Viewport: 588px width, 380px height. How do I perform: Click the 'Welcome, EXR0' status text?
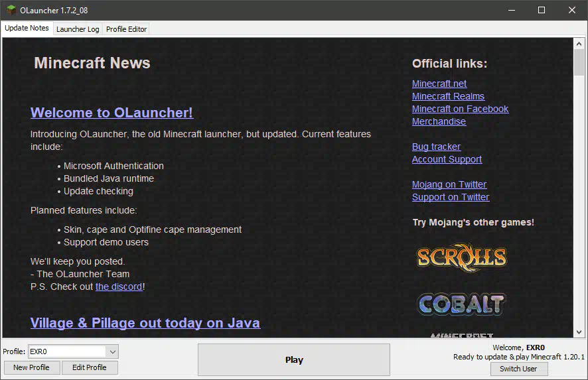[x=518, y=348]
